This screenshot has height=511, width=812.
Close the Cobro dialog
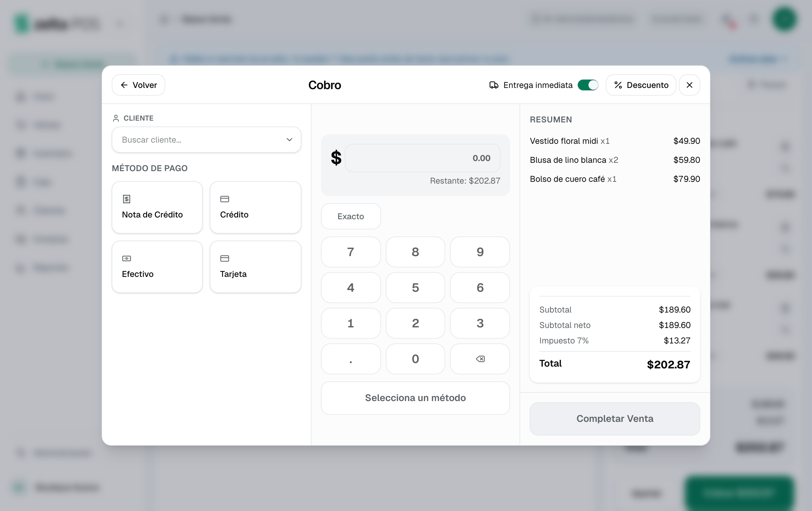pos(689,85)
